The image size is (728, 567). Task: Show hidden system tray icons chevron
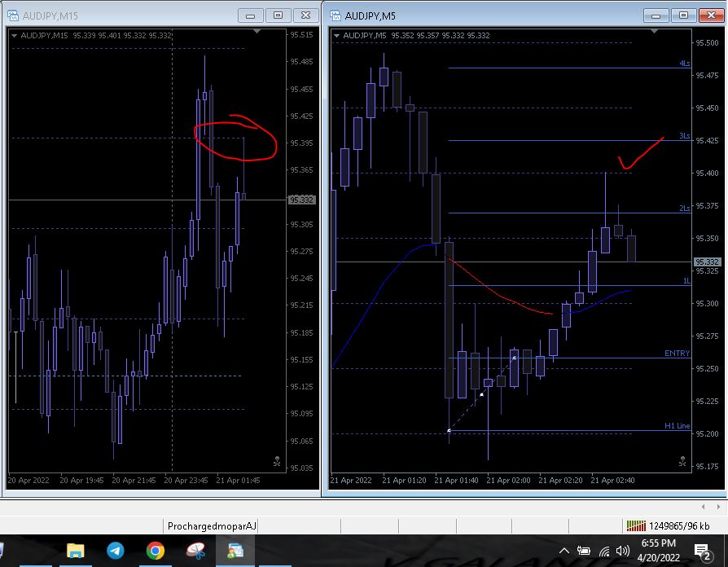(x=564, y=551)
